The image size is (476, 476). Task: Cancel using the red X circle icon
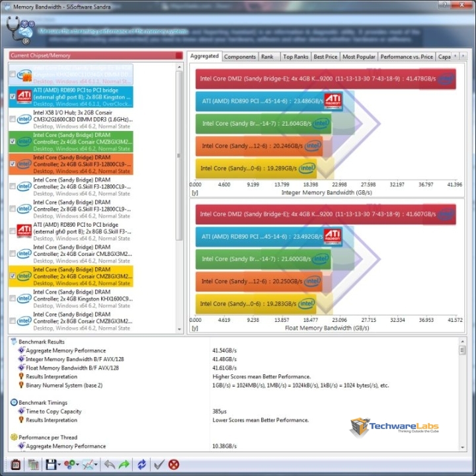pos(174,465)
